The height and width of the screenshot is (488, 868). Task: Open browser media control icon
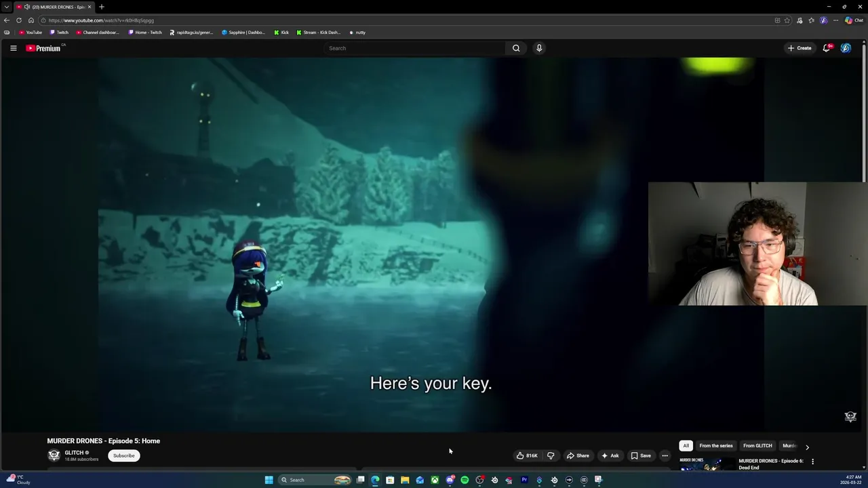tap(800, 20)
